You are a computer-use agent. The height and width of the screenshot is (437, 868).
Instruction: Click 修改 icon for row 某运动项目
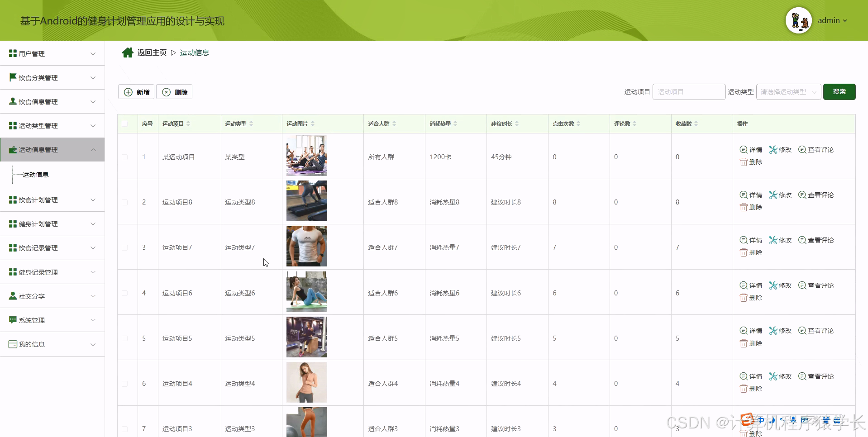pyautogui.click(x=773, y=150)
